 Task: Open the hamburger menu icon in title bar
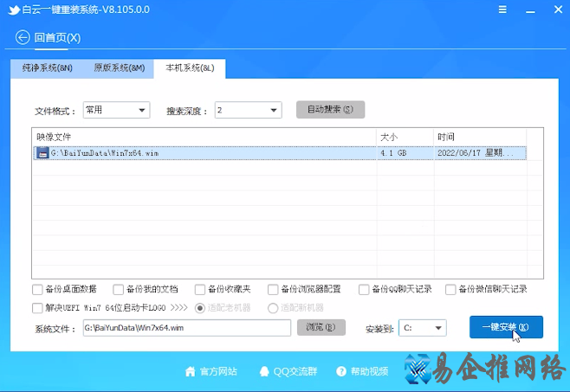[502, 10]
